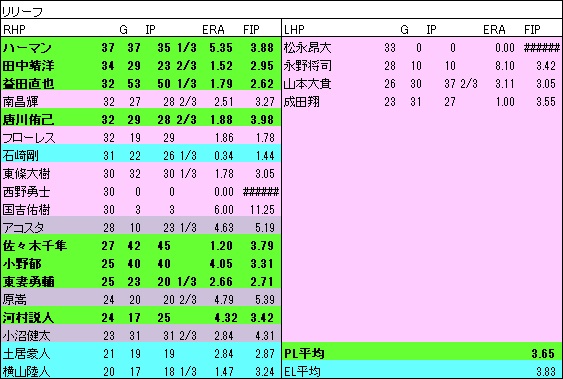Click 石崎剛 ERA value 0.34

pyautogui.click(x=224, y=156)
